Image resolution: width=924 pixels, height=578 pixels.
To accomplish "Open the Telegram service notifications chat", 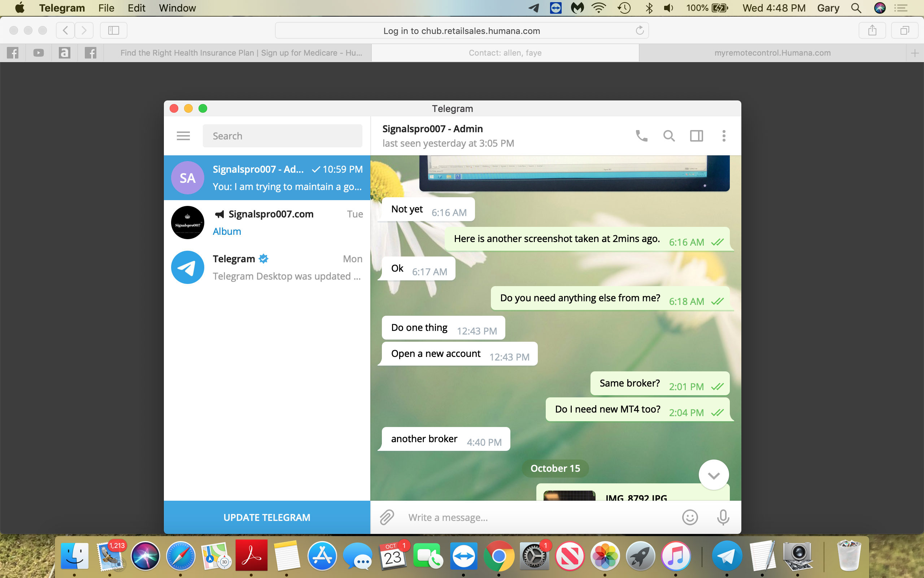I will coord(267,267).
